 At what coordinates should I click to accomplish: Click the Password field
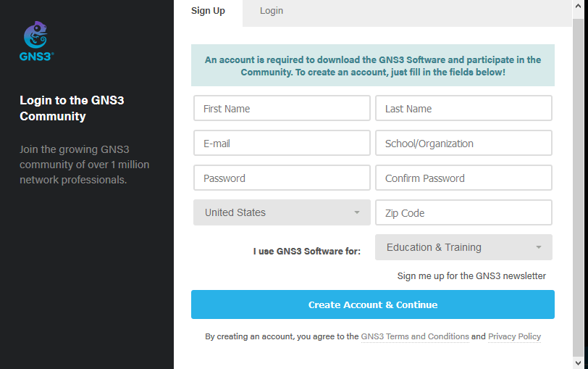coord(282,178)
